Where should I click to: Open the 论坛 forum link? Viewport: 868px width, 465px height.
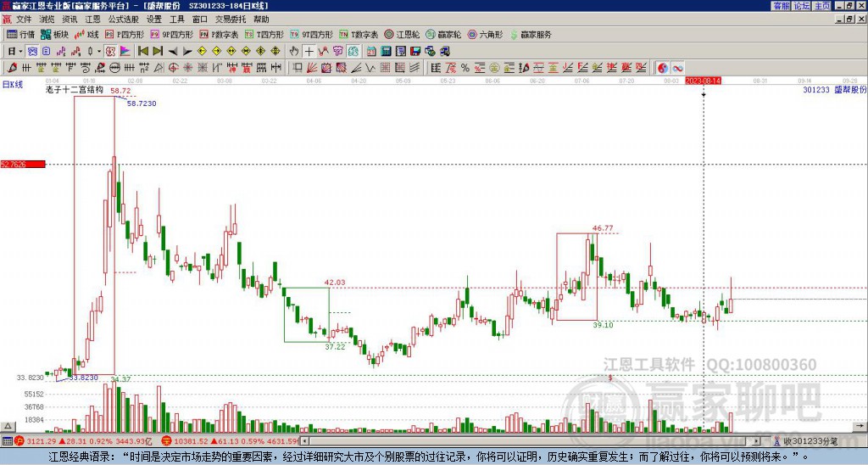point(802,6)
